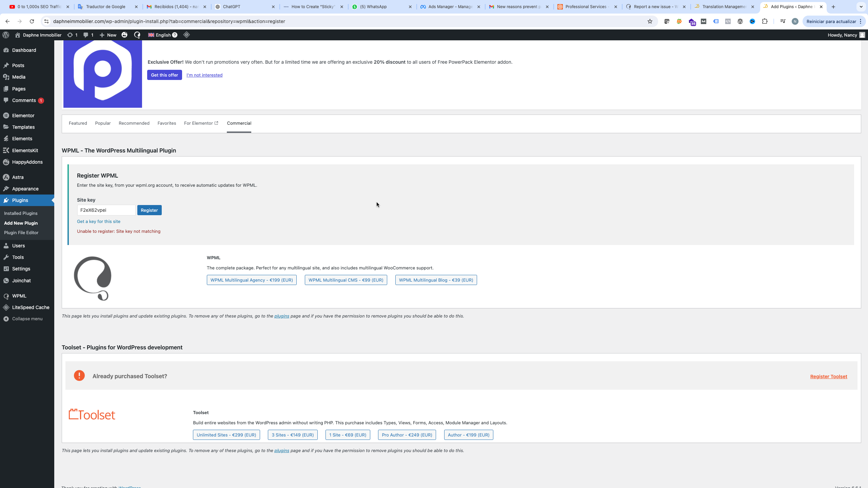
Task: Open Plugin File Editor submenu item
Action: 21,232
